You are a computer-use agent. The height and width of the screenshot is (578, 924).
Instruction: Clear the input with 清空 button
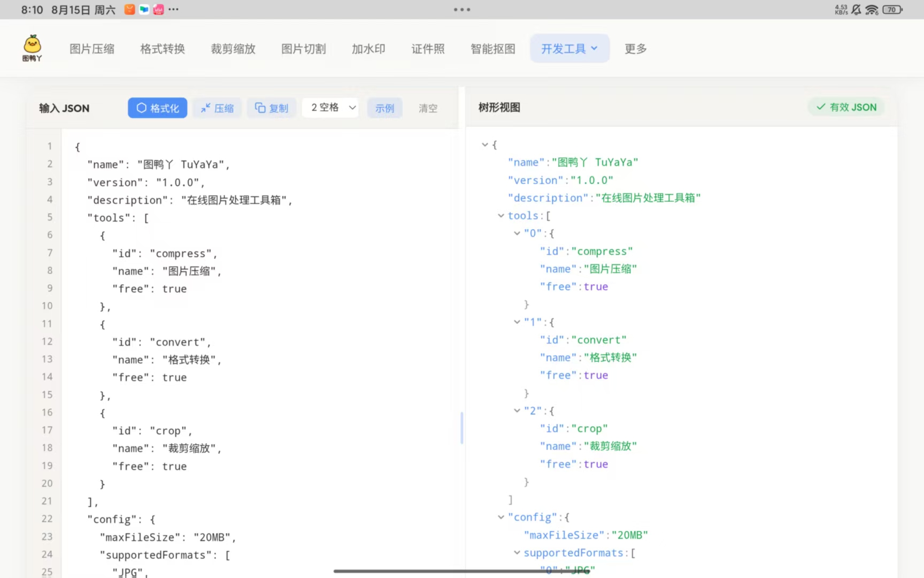(x=428, y=108)
